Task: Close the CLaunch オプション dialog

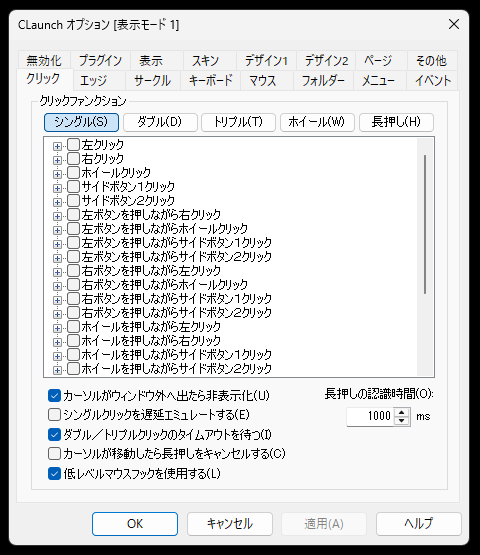Action: pos(454,24)
